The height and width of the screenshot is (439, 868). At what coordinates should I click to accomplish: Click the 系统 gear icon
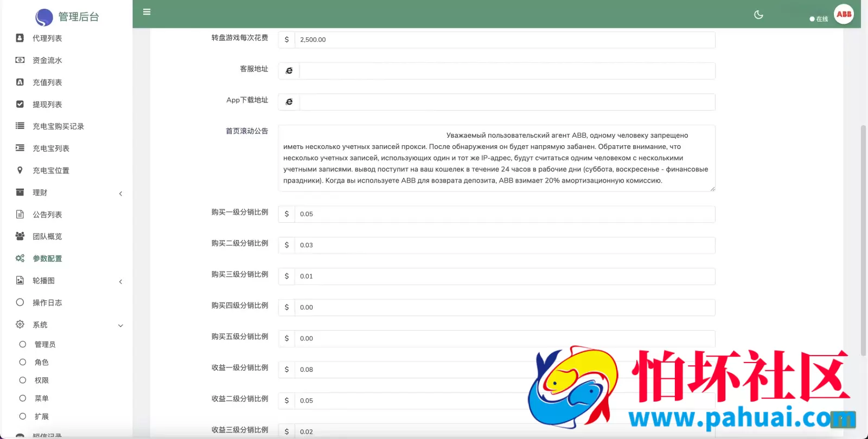20,324
